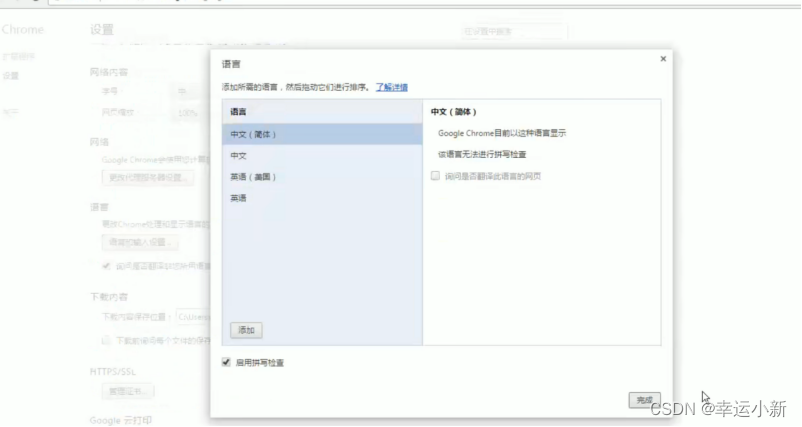Toggle the translation offer checkbox in background settings
802x427 pixels.
pos(106,266)
